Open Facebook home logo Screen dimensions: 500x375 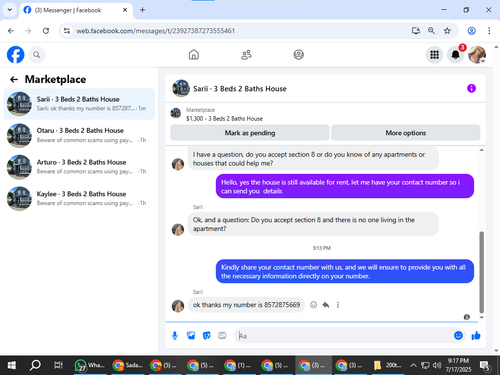(16, 55)
